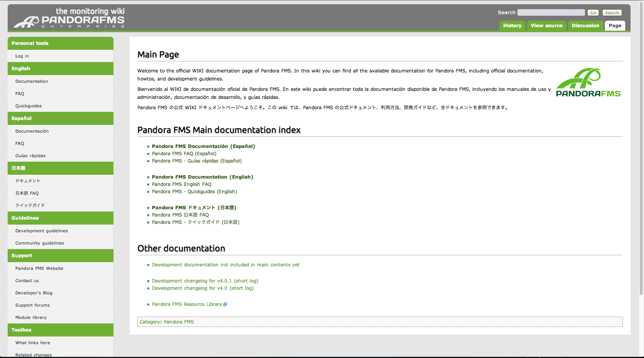Visit Pandora FMS Website link
This screenshot has width=644, height=358.
coord(39,268)
